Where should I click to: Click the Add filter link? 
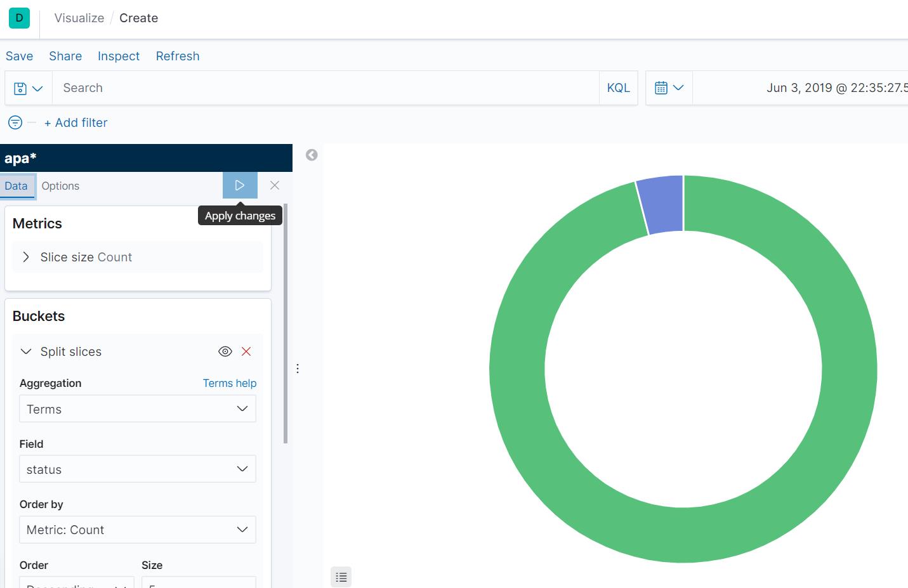tap(76, 122)
